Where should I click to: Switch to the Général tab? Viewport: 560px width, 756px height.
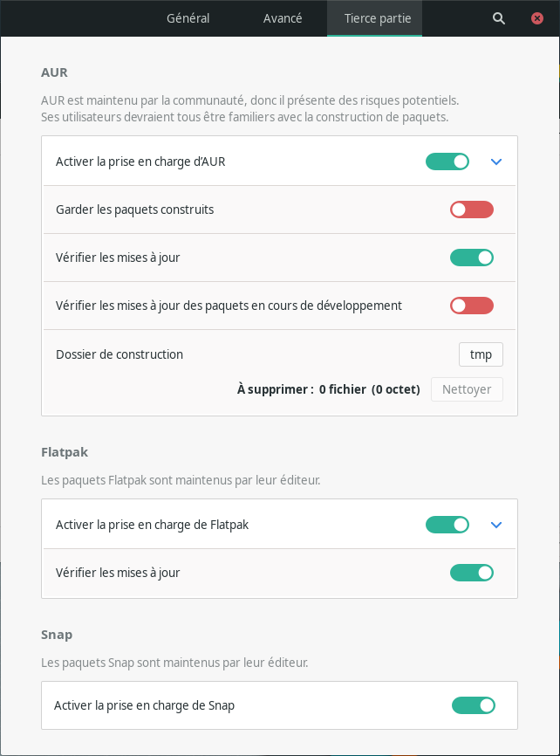[x=188, y=17]
